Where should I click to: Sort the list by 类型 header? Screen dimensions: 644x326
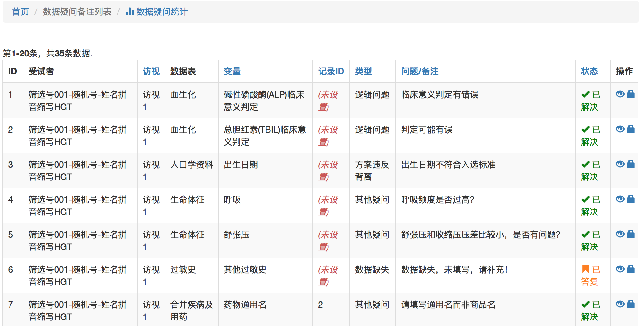coord(363,71)
